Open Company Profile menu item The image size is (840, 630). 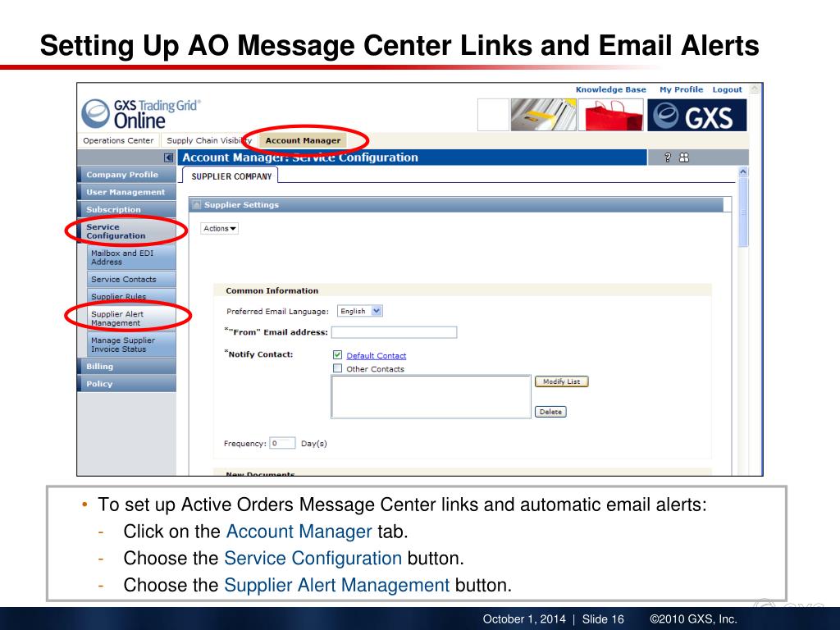(127, 175)
